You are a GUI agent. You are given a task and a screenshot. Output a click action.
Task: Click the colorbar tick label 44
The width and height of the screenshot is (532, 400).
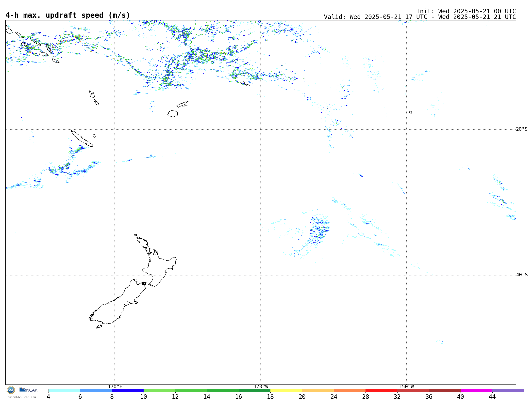492,397
